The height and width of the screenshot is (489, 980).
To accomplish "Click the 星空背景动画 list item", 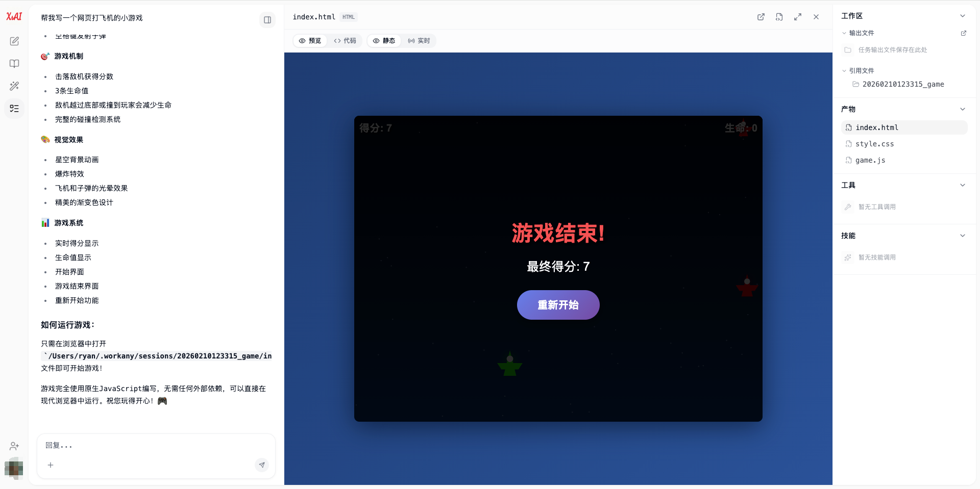I will coord(77,160).
